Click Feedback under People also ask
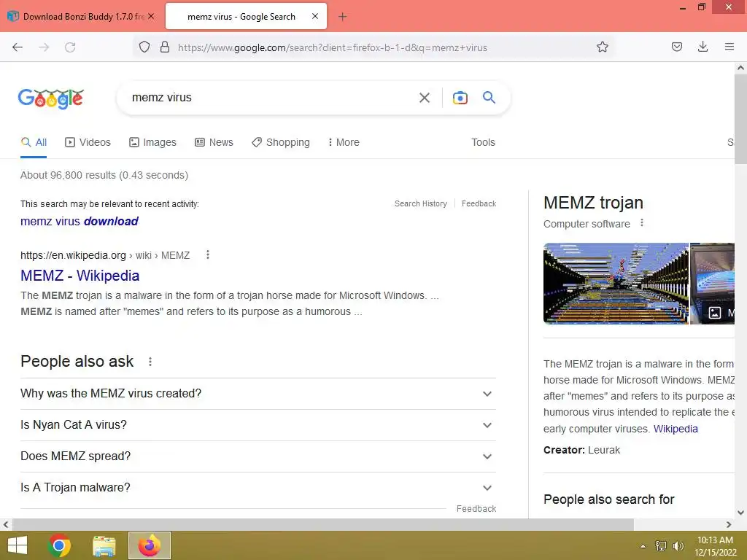The width and height of the screenshot is (747, 560). point(476,509)
